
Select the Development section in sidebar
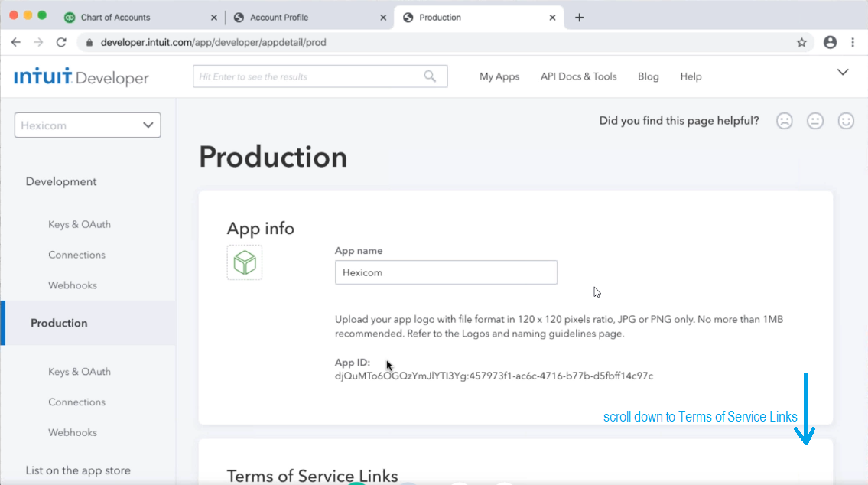click(61, 181)
